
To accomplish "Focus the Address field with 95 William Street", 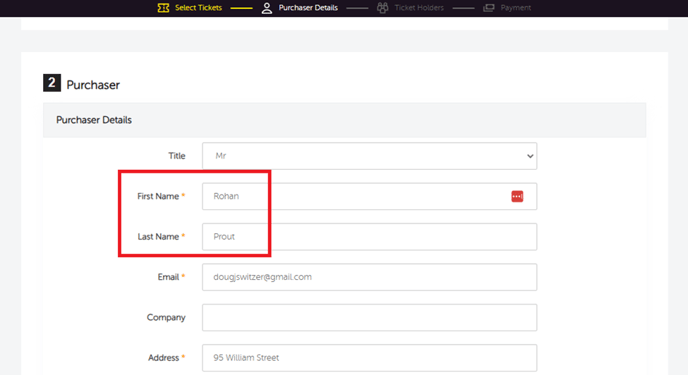I will coord(369,357).
